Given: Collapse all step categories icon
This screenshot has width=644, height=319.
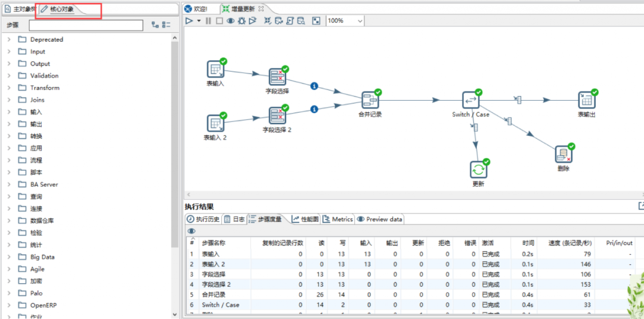Looking at the screenshot, I should (x=166, y=25).
